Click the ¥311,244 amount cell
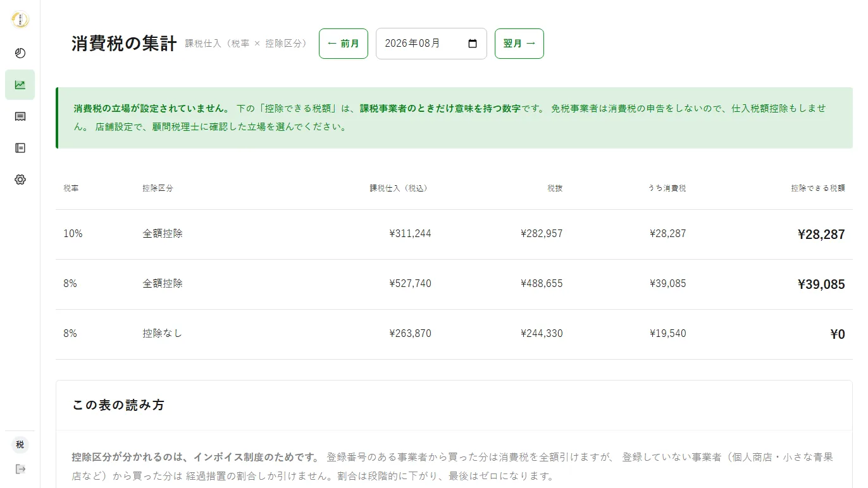 pos(410,233)
